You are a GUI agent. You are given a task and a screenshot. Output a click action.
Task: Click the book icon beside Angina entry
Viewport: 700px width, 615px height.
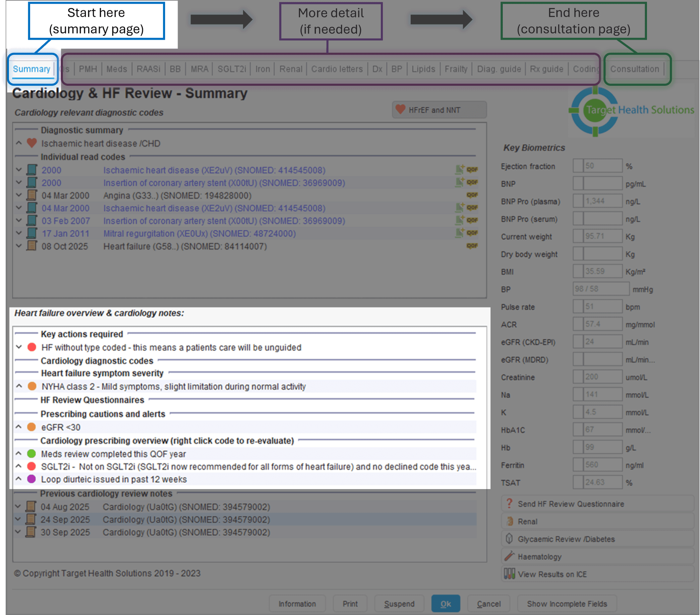click(x=32, y=195)
